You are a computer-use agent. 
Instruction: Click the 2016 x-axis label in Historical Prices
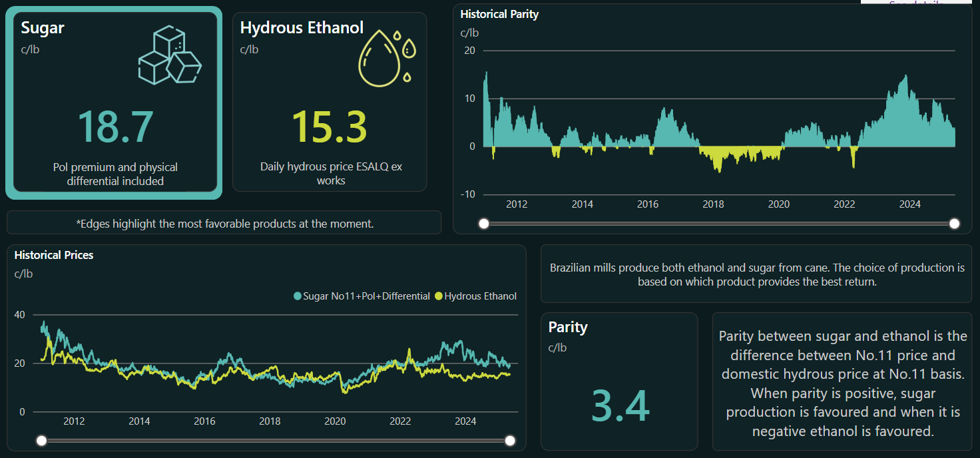click(x=204, y=421)
